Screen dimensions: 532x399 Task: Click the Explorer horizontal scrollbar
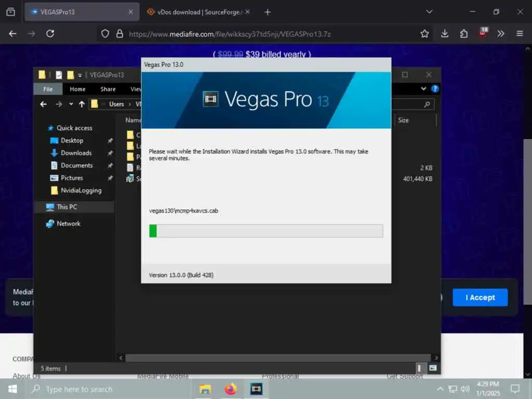pos(278,358)
